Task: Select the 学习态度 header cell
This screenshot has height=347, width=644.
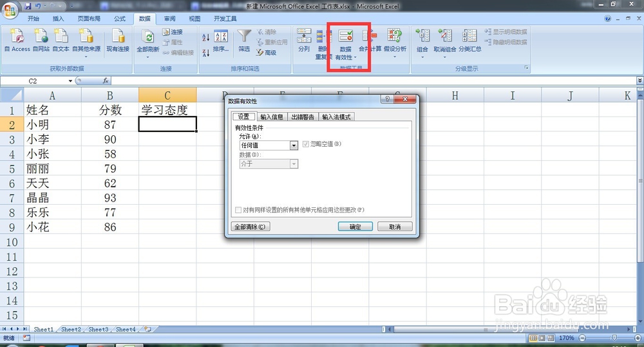Action: 167,109
